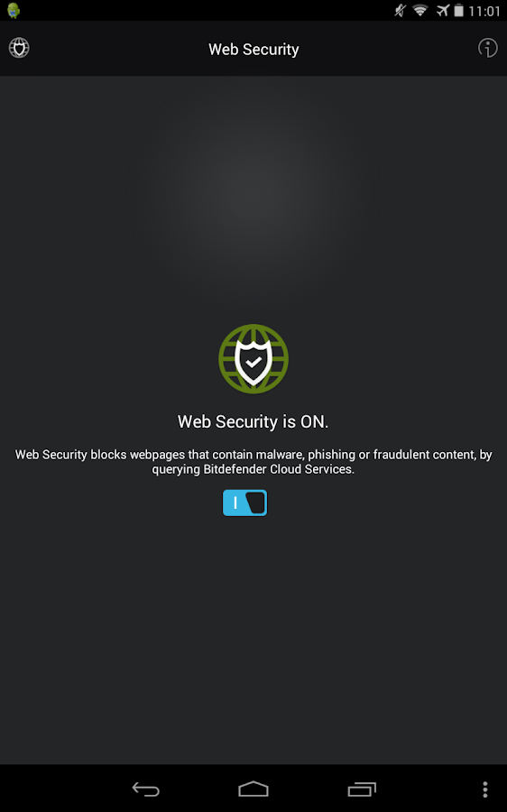Tap the description mentioning Bitdefender Cloud Services
507x812 pixels.
pyautogui.click(x=253, y=461)
